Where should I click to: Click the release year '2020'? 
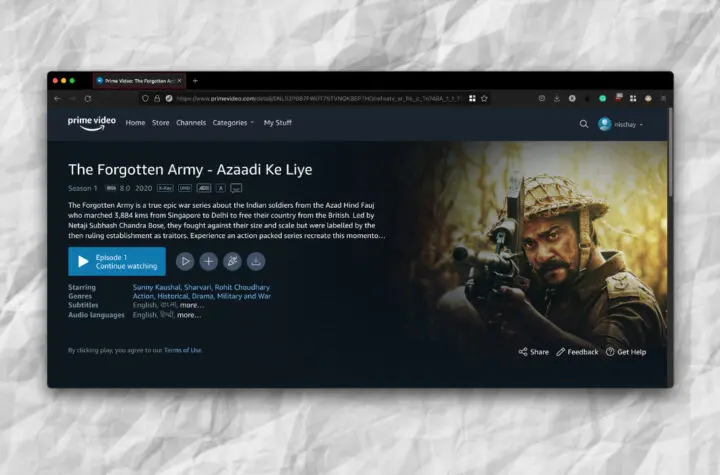pyautogui.click(x=144, y=188)
